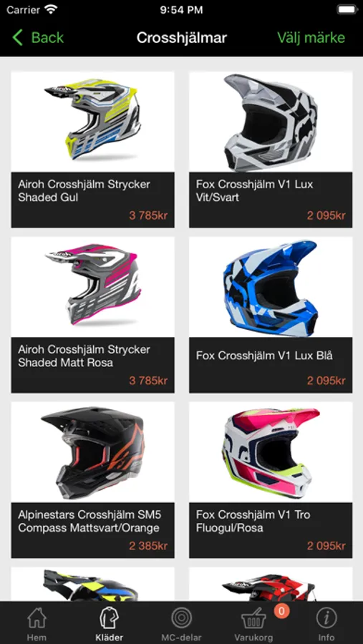Tap the green back chevron icon
The width and height of the screenshot is (363, 644).
(17, 37)
